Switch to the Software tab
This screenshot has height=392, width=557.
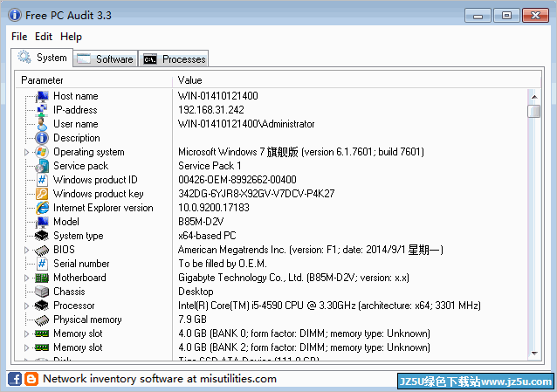point(106,59)
